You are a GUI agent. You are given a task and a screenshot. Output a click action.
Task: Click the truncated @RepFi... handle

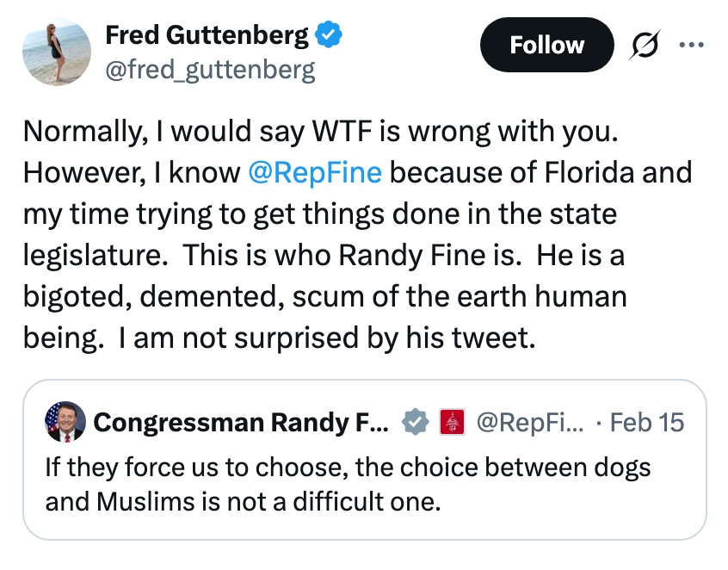pyautogui.click(x=531, y=423)
